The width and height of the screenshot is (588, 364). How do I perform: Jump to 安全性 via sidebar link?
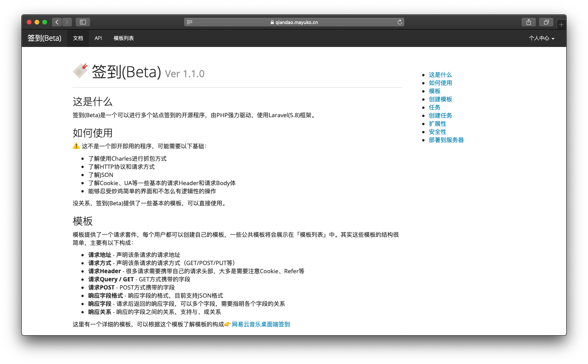click(x=437, y=132)
